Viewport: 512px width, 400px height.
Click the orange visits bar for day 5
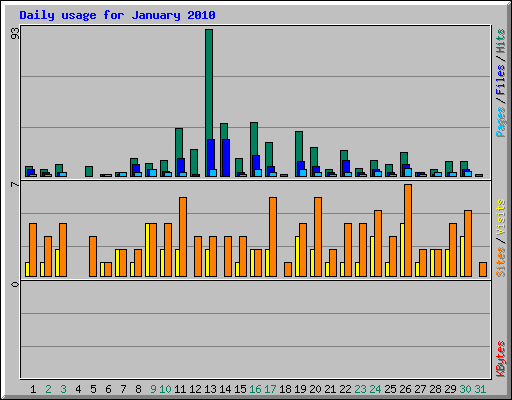(x=93, y=257)
